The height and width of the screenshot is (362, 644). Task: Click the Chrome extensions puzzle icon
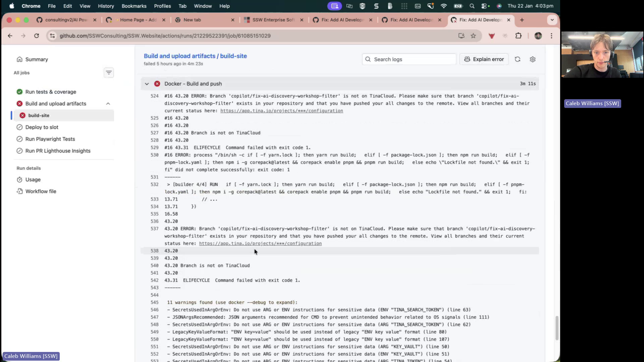tap(518, 36)
